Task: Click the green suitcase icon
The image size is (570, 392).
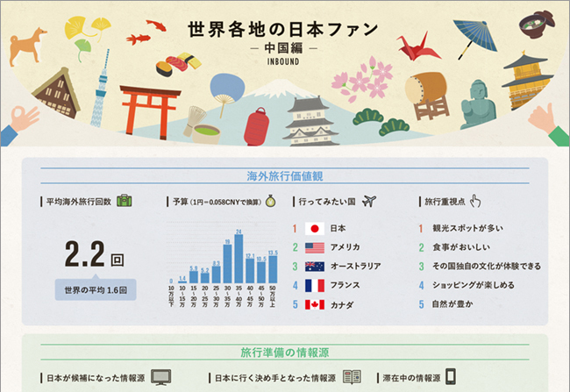Action: click(125, 201)
